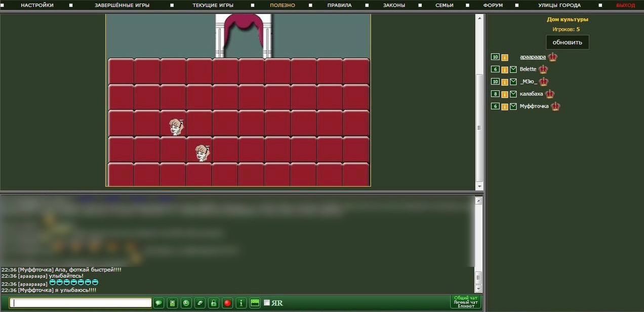Viewport: 644px width, 312px height.
Task: Open info for player Муффточка
Action: (x=505, y=107)
